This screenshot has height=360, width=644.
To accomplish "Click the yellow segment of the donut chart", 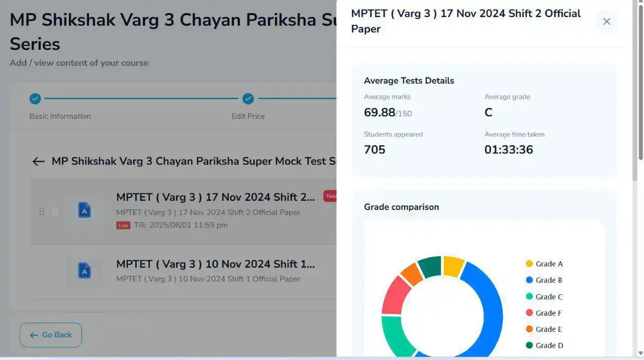I will 453,266.
